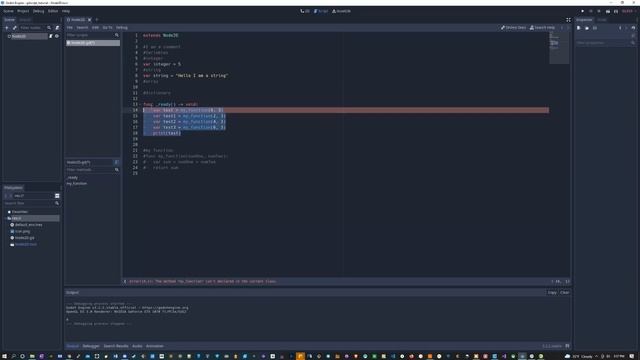Click Search Help button
Viewport: 640px width, 360px height.
(542, 28)
